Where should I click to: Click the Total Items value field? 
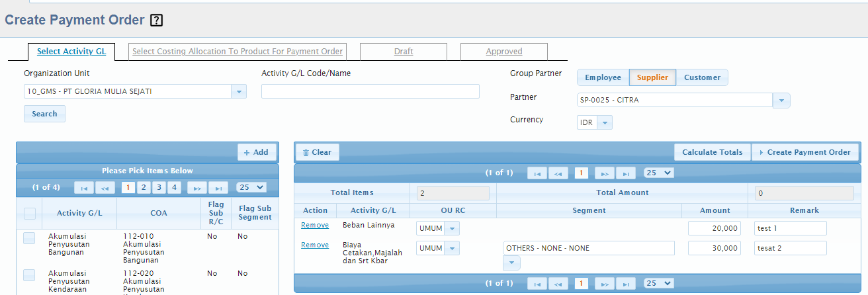pos(453,193)
